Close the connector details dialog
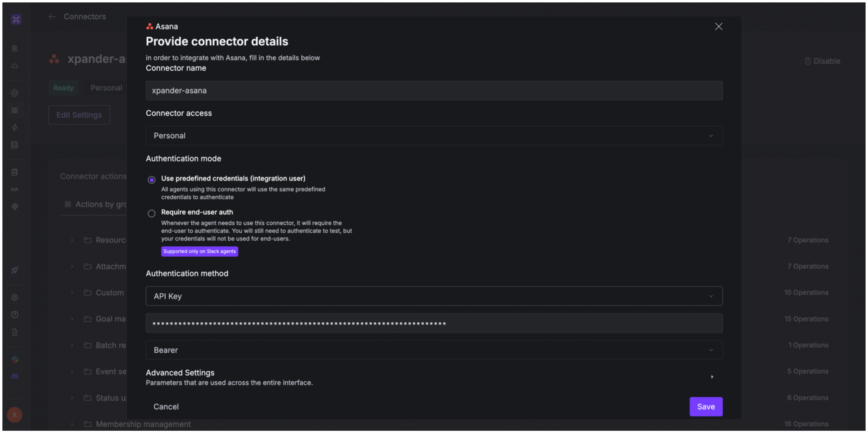The width and height of the screenshot is (868, 433). tap(718, 27)
